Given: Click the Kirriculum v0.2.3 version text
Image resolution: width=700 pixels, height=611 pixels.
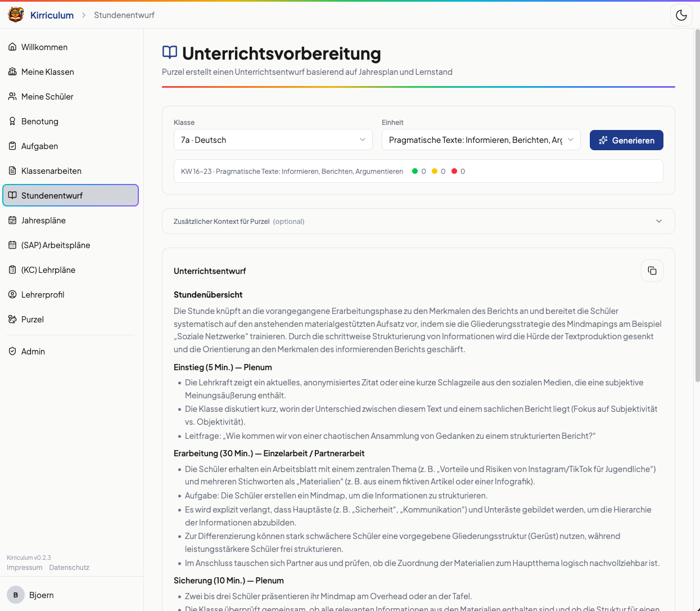Looking at the screenshot, I should point(29,558).
